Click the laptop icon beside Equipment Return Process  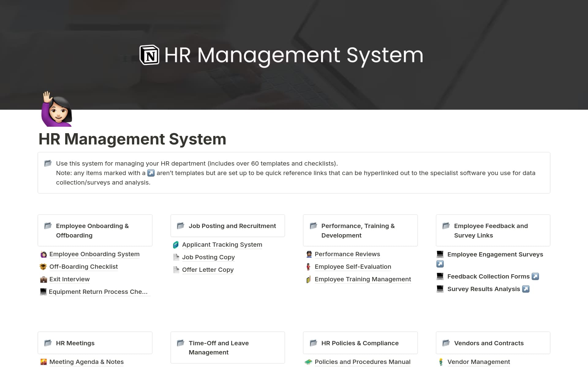(43, 291)
